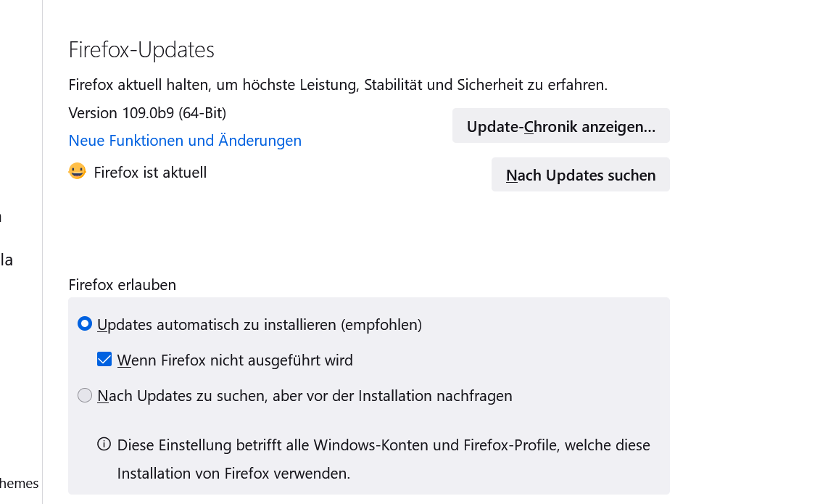
Task: Open 'Update-Chronik anzeigen...' history button
Action: point(560,126)
